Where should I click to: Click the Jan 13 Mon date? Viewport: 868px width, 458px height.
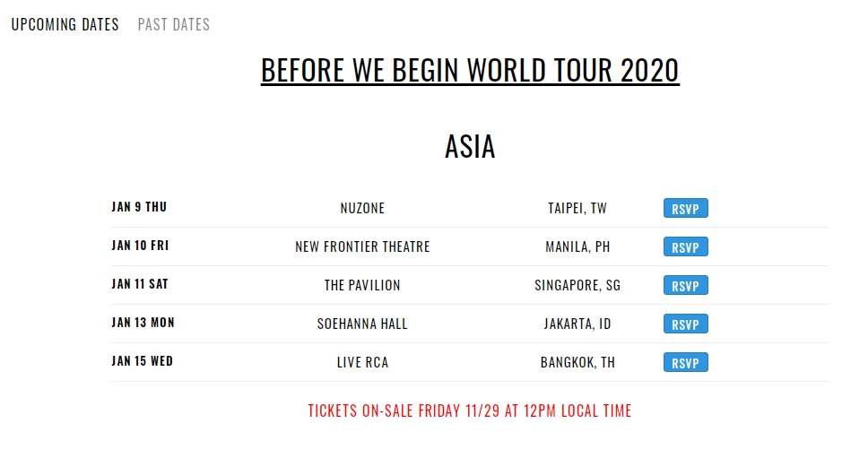coord(143,323)
